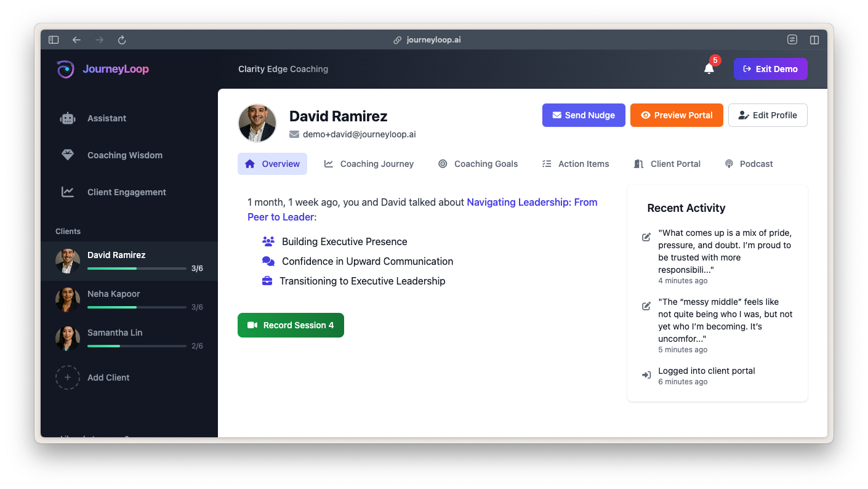
Task: Click the chat bubbles icon by Upward Communication
Action: [268, 261]
